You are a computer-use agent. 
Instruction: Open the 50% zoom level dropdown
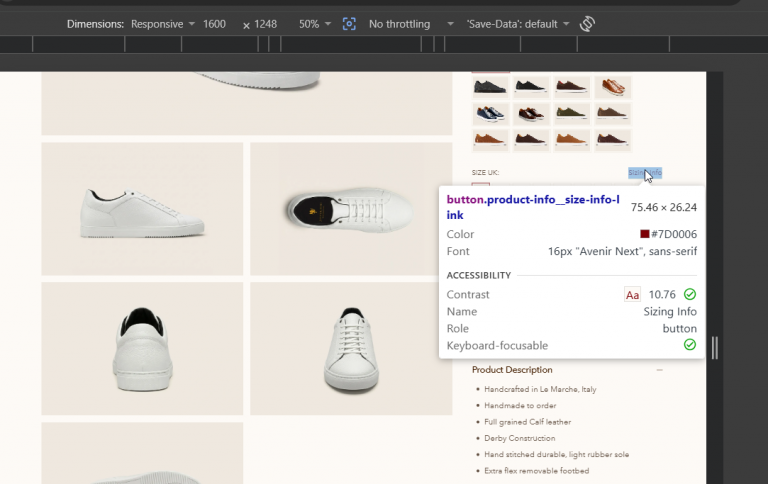[x=314, y=24]
